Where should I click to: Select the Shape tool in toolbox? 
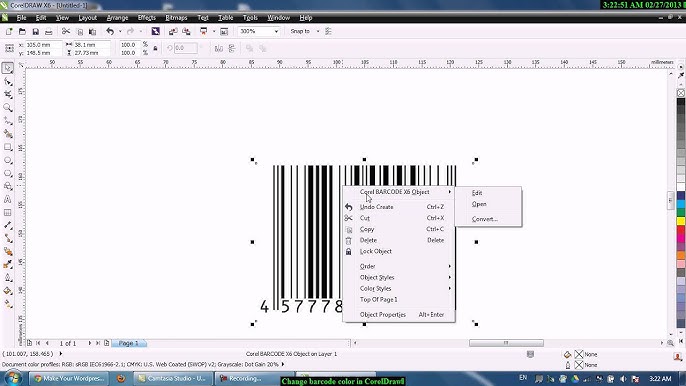[x=7, y=81]
